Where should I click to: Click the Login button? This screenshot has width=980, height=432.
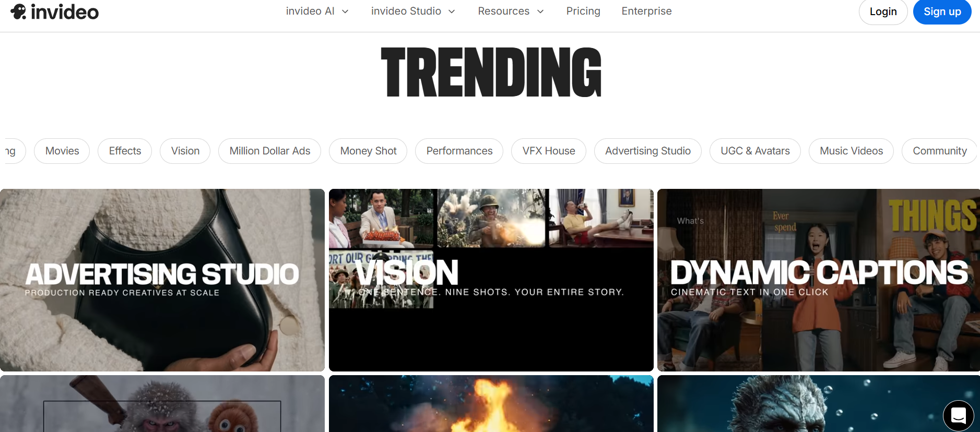pyautogui.click(x=883, y=11)
